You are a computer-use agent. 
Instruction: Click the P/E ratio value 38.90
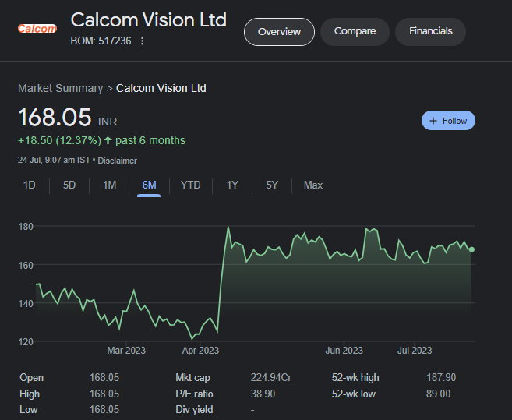click(263, 394)
